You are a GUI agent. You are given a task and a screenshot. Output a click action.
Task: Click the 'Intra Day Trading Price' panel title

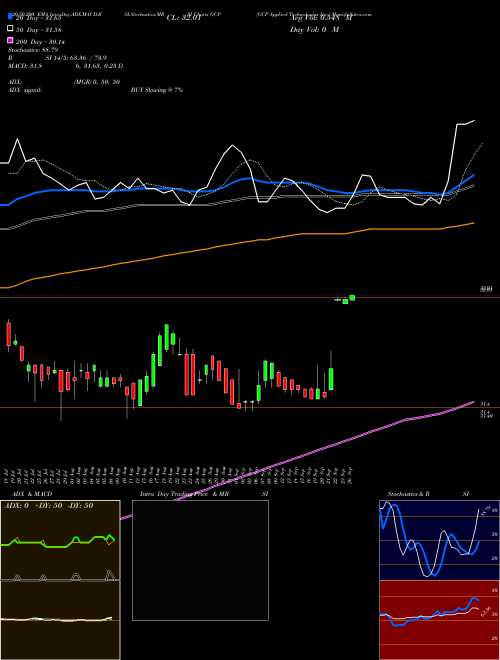tap(174, 494)
